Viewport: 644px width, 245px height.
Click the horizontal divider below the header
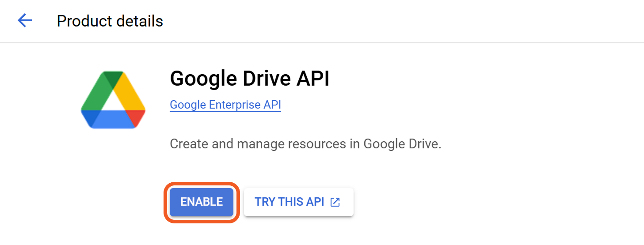tap(322, 43)
